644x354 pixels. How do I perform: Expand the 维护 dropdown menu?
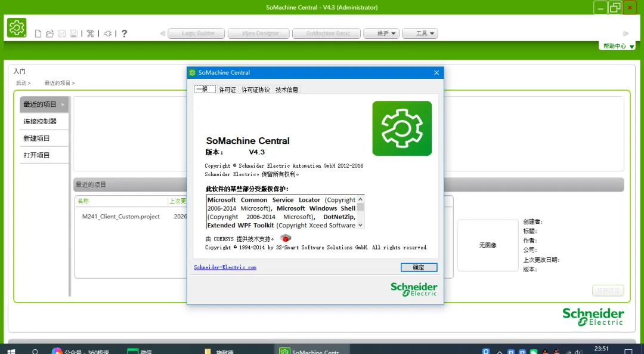click(x=382, y=33)
